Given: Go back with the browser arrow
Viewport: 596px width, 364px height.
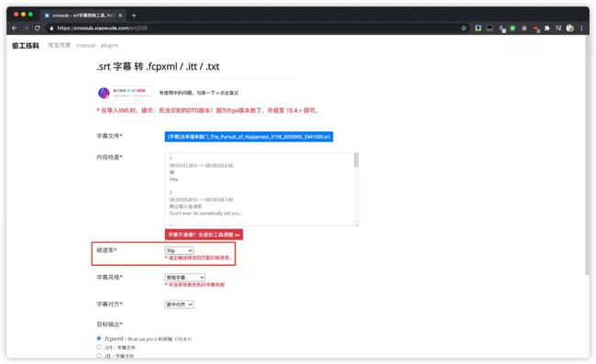Looking at the screenshot, I should click(x=15, y=28).
